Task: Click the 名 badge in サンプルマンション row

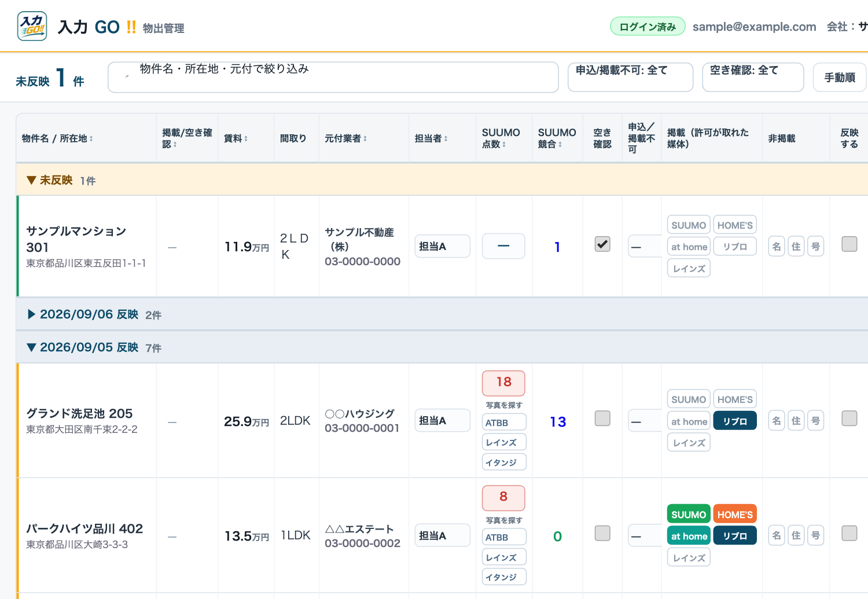Action: click(x=777, y=247)
